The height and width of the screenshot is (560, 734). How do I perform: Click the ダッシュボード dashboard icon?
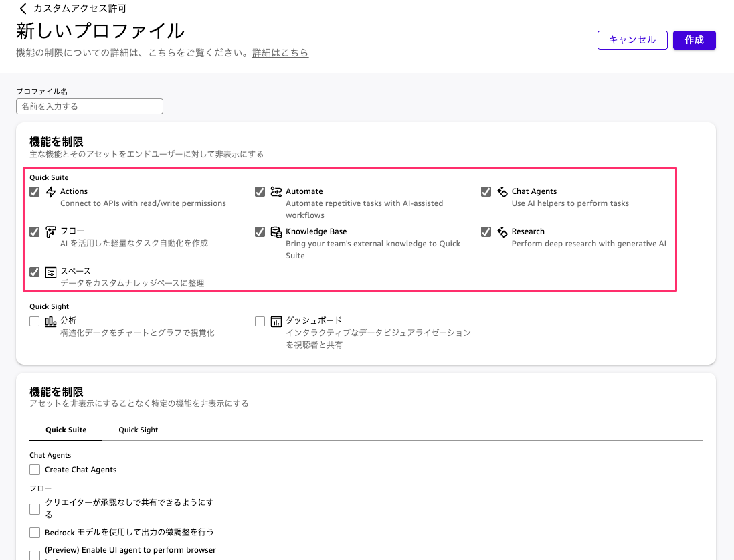(x=276, y=322)
